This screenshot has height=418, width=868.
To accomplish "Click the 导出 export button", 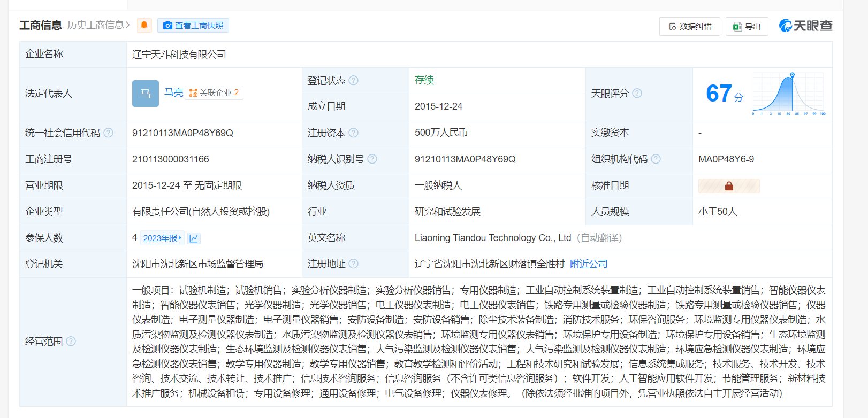I will [747, 26].
